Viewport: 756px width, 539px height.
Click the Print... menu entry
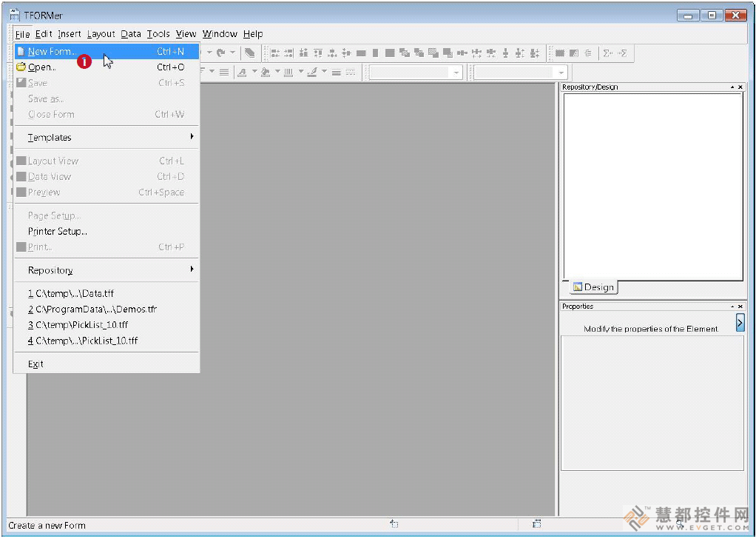pos(107,247)
